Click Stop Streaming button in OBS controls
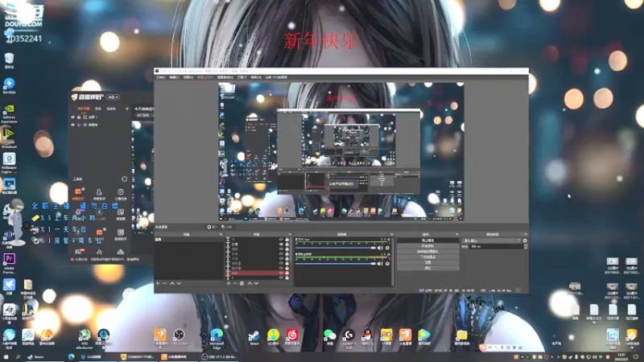644x362 pixels. (x=427, y=241)
